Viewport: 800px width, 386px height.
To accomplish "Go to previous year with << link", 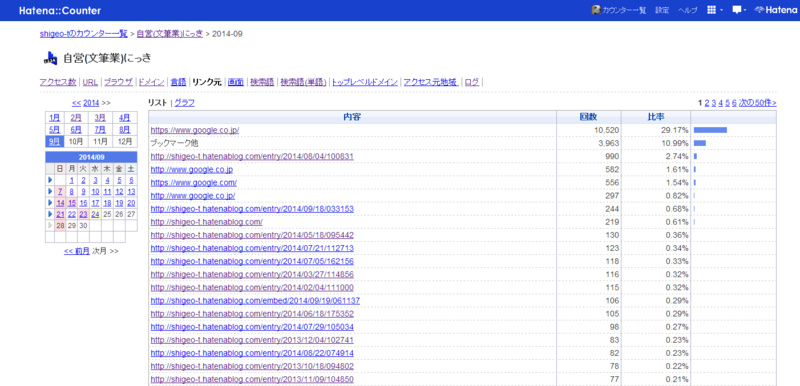I will pos(77,103).
